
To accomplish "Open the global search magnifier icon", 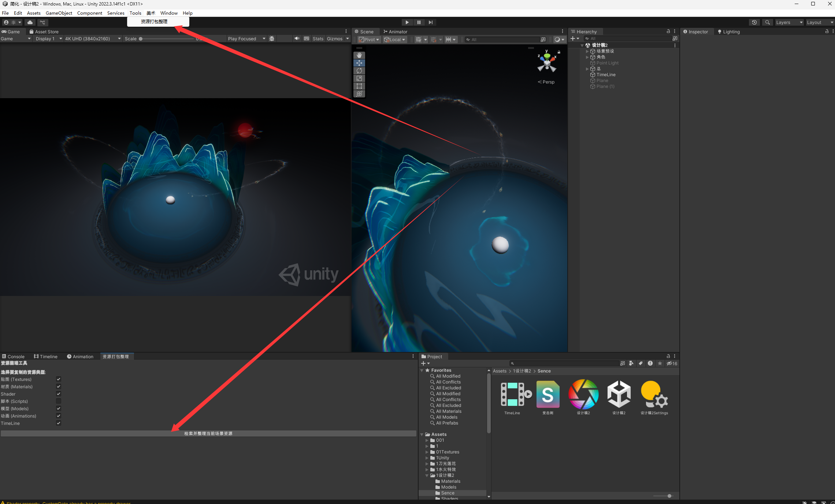I will click(768, 22).
